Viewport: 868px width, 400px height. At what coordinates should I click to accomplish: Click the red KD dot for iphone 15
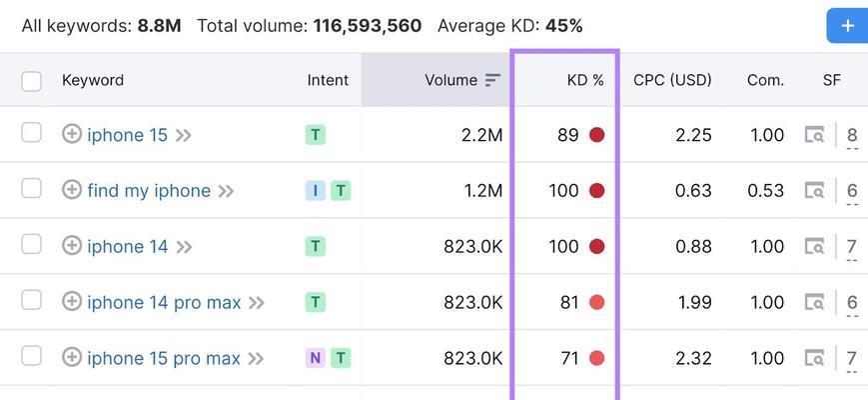(x=596, y=135)
